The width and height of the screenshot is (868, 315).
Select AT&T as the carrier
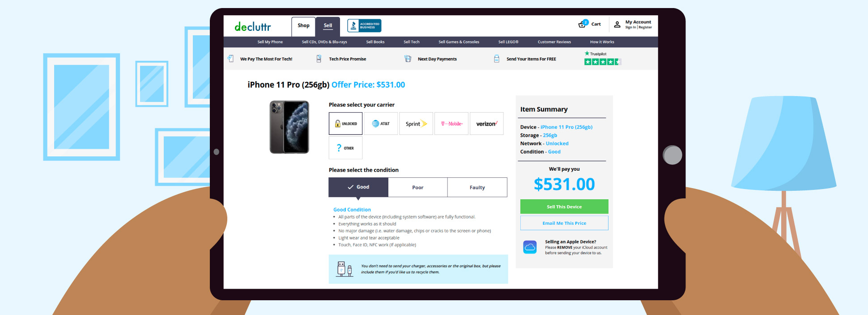(381, 124)
